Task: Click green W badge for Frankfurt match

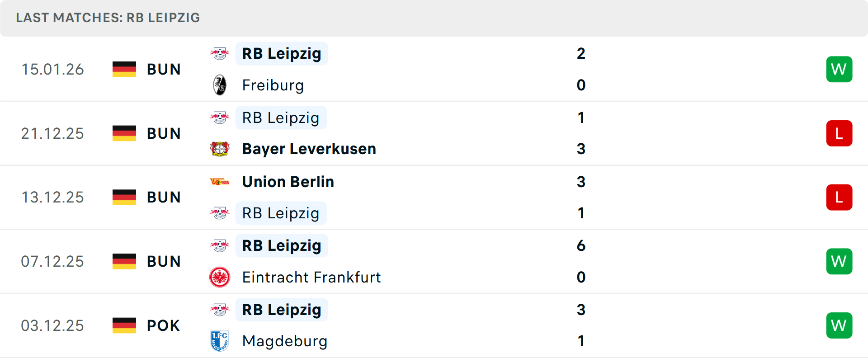Action: click(839, 261)
